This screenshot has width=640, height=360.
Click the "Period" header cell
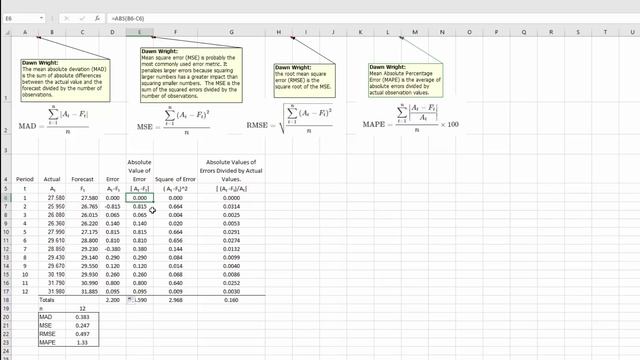pyautogui.click(x=25, y=179)
